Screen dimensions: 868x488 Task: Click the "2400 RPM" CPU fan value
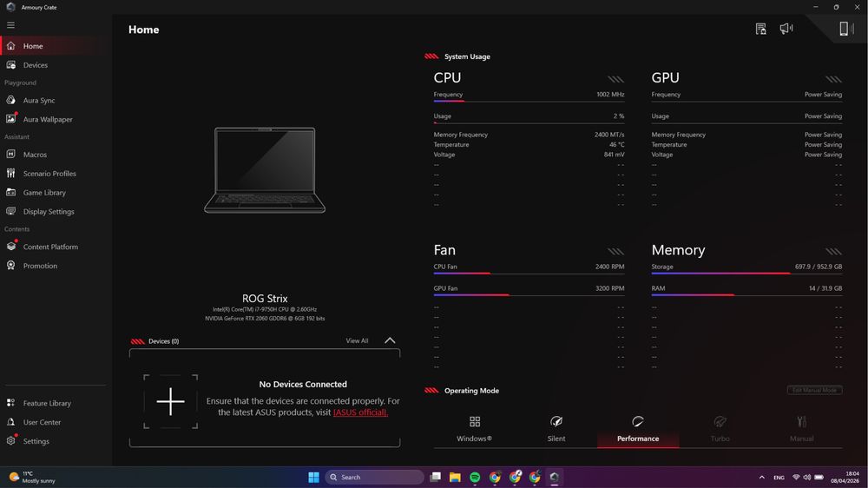pyautogui.click(x=609, y=267)
